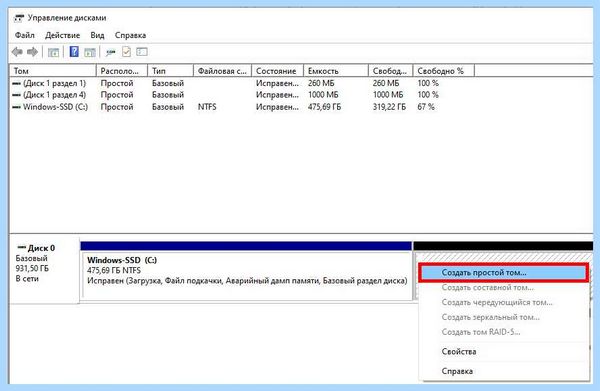Click the 931,50 ГБ disk size text
The image size is (600, 391).
32,268
